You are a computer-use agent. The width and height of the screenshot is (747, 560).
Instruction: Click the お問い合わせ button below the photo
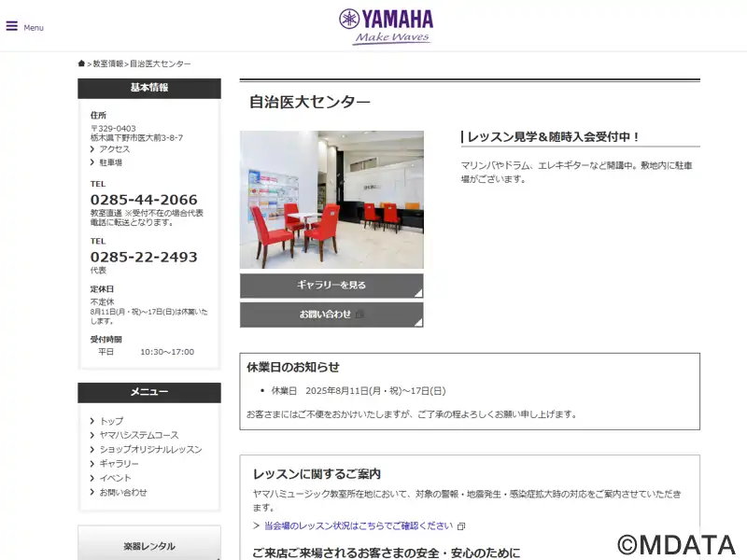(331, 315)
